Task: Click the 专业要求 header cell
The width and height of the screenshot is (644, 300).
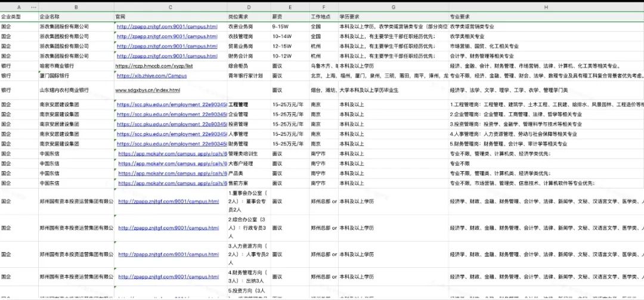Action: (546, 17)
